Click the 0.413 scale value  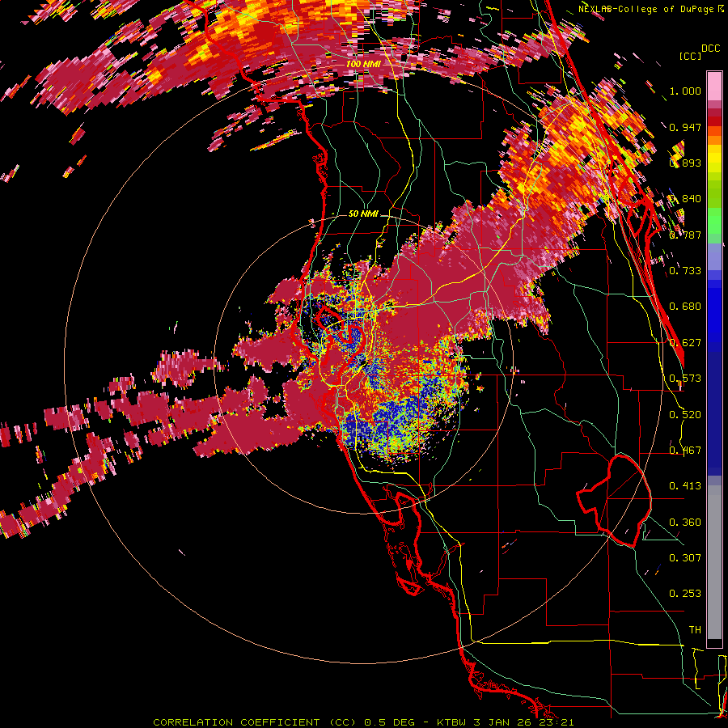click(x=685, y=486)
